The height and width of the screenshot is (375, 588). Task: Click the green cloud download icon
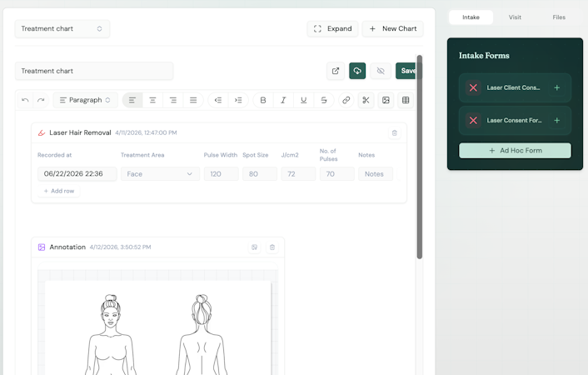357,71
